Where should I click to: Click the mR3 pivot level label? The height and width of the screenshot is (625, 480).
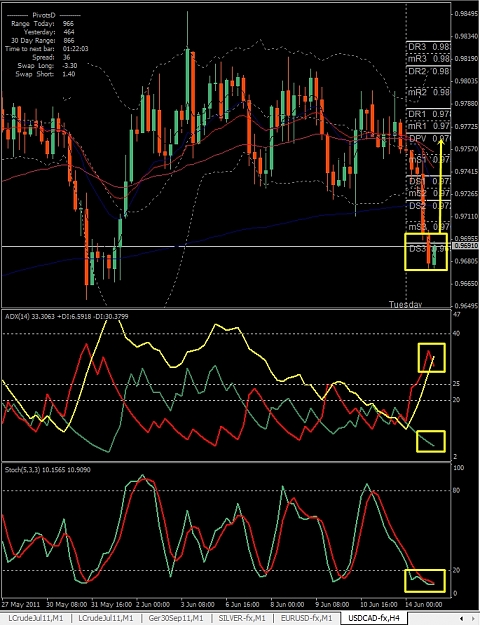click(x=417, y=59)
